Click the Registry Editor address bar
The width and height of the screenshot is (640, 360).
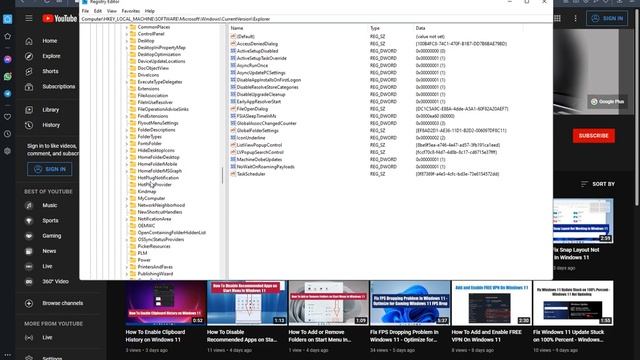[316, 19]
